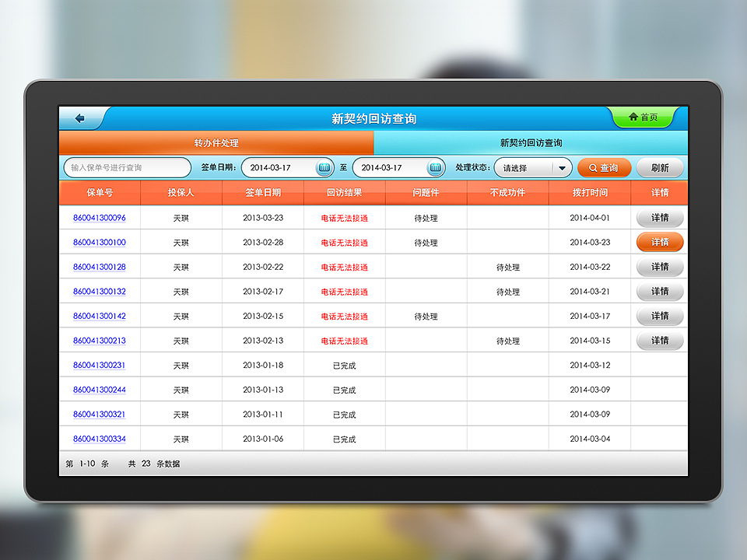Click the 回访结果 column header
Image resolution: width=747 pixels, height=560 pixels.
pyautogui.click(x=345, y=193)
